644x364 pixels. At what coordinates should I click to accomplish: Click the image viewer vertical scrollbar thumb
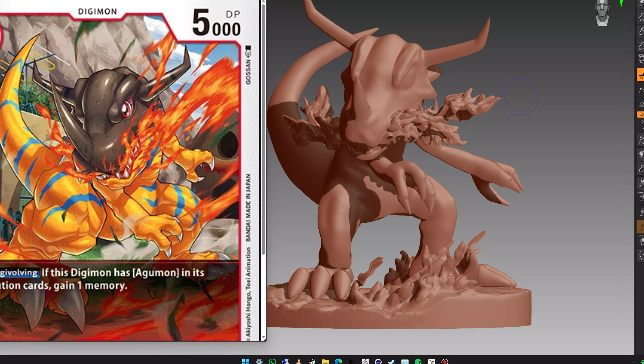(x=263, y=129)
